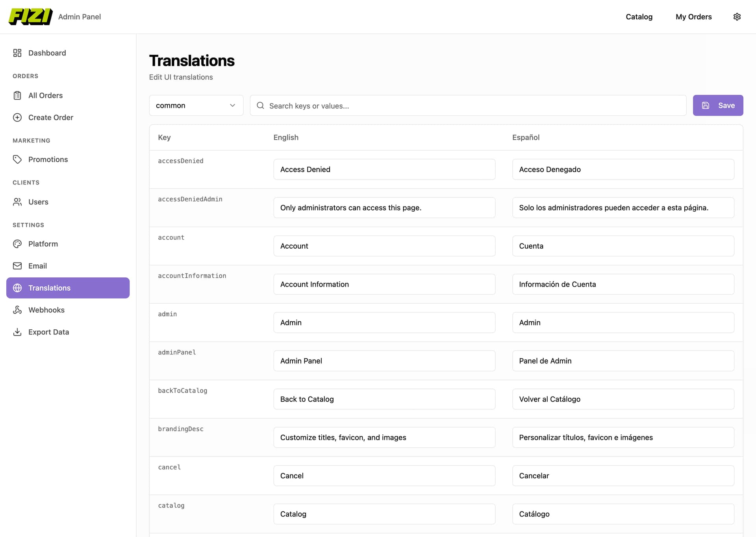Open the settings gear in the top bar

click(737, 17)
